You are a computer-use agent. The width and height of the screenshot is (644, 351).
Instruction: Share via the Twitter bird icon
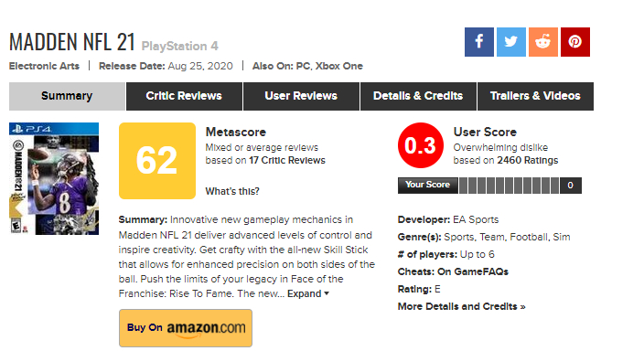tap(511, 42)
